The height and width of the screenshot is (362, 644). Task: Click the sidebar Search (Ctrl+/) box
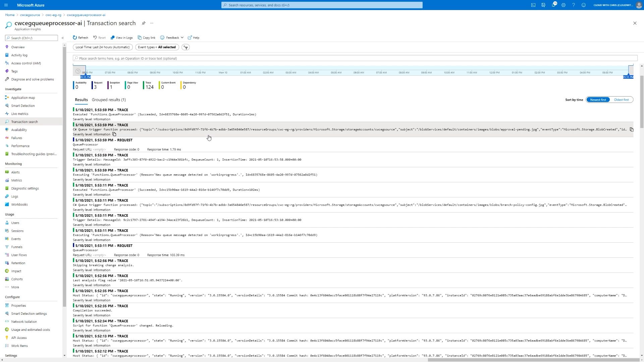32,38
